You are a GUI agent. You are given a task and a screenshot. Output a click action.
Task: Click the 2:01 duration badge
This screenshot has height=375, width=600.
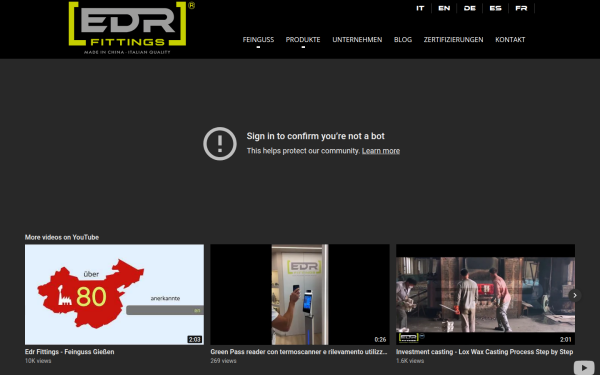(566, 339)
